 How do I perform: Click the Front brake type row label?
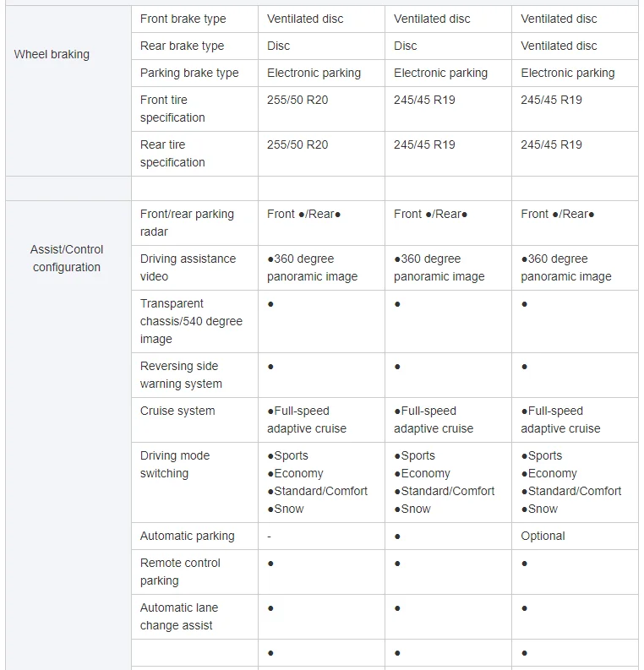pos(183,19)
